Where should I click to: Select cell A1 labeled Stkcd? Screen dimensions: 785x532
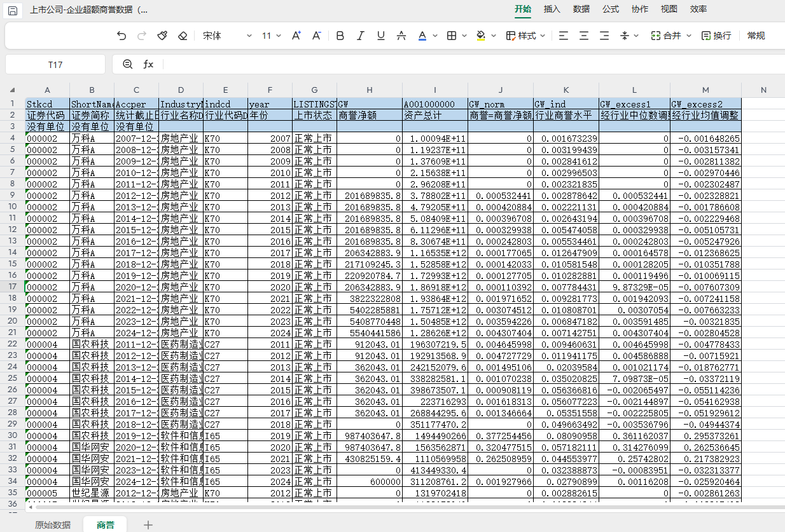(47, 104)
